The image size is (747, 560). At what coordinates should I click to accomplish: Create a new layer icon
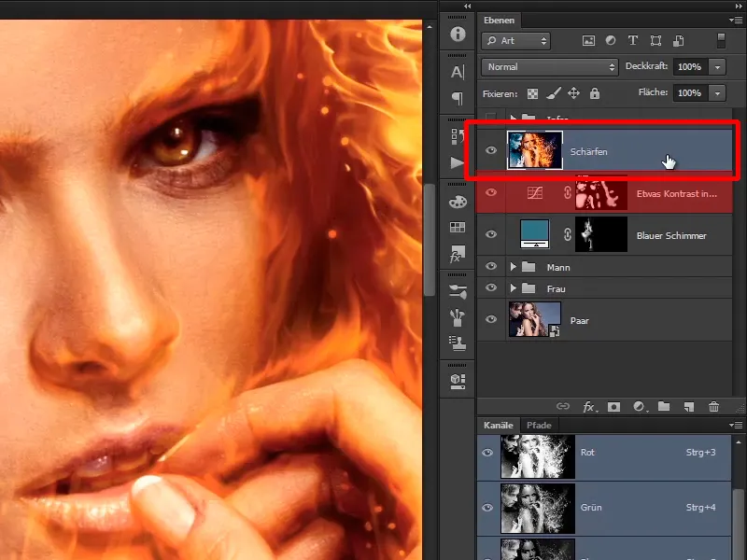[x=689, y=407]
